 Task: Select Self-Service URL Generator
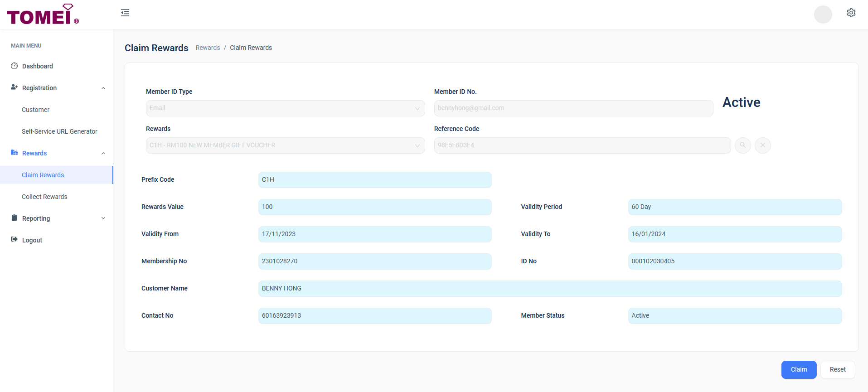click(59, 131)
